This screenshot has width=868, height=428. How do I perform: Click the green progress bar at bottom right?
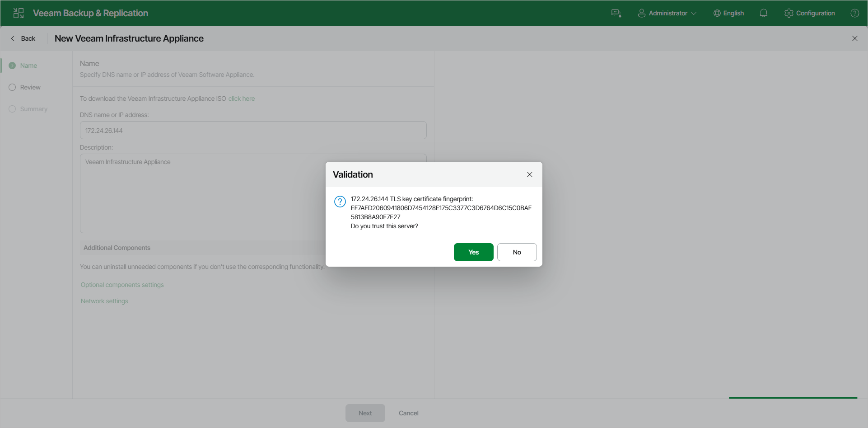pos(793,398)
